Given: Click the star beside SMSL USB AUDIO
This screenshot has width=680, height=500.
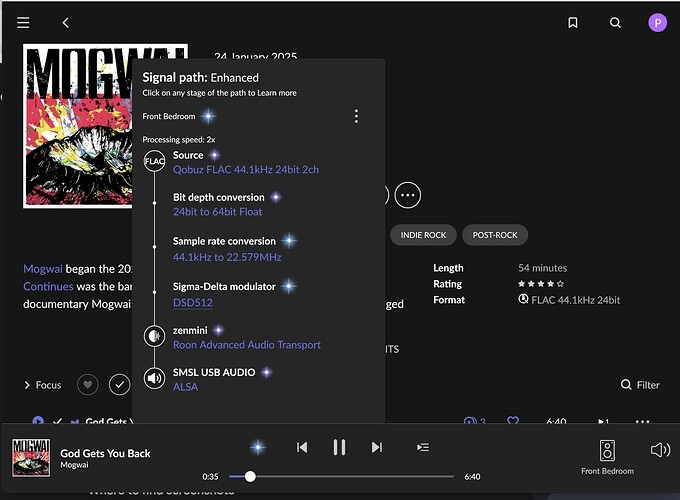Looking at the screenshot, I should 267,372.
